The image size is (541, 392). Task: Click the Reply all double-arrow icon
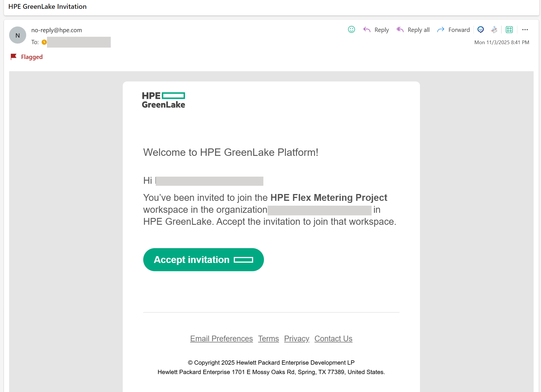point(400,30)
